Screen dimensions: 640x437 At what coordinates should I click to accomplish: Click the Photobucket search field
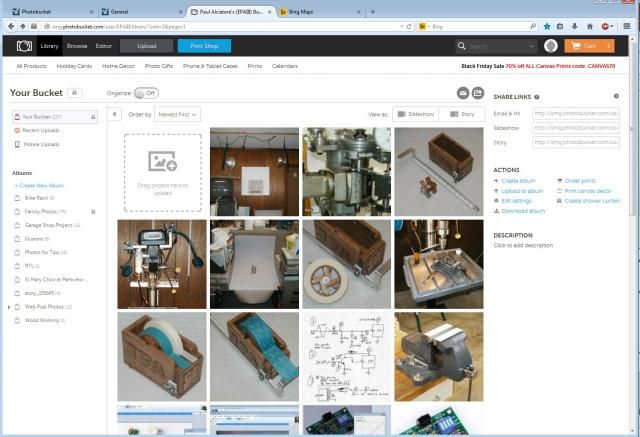498,47
